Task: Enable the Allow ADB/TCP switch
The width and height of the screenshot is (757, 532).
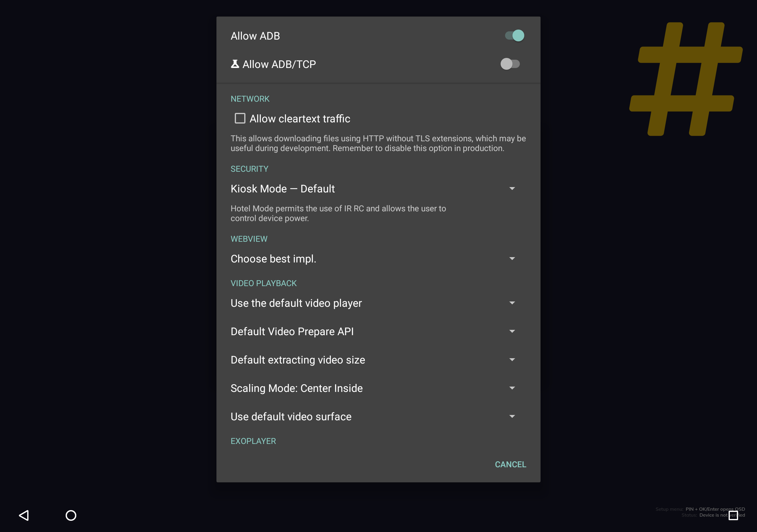Action: (510, 64)
